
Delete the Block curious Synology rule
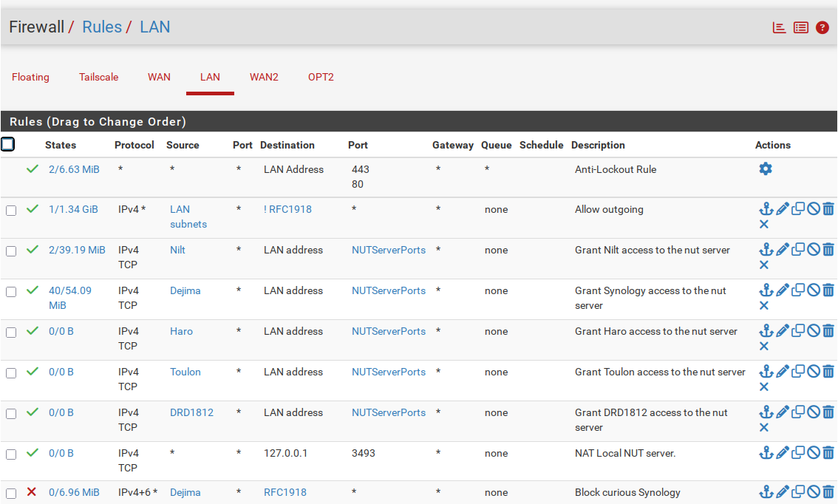point(828,491)
